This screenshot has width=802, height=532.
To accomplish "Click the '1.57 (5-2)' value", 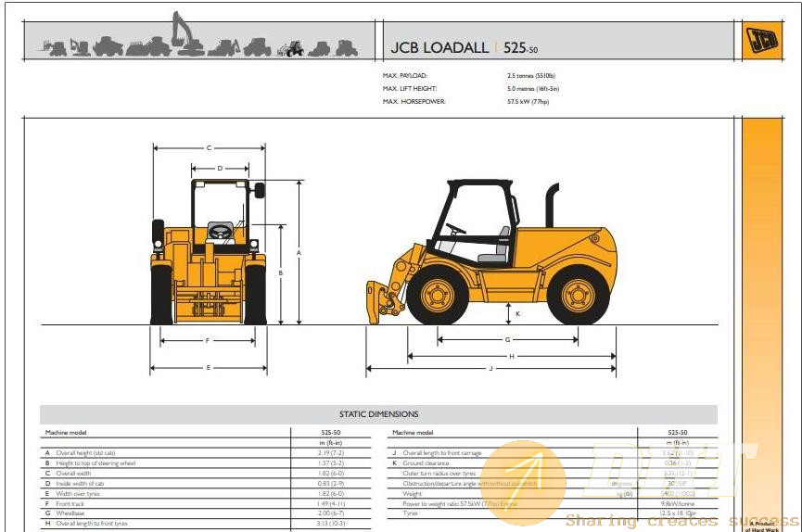I will click(x=331, y=463).
